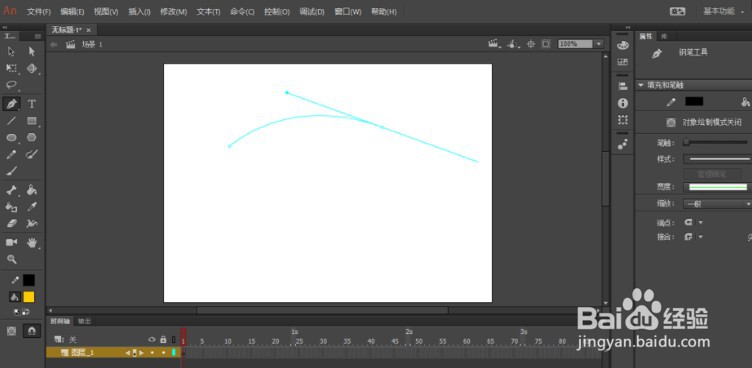This screenshot has height=368, width=752.
Task: Open the Swatches panel icon
Action: coord(623,62)
